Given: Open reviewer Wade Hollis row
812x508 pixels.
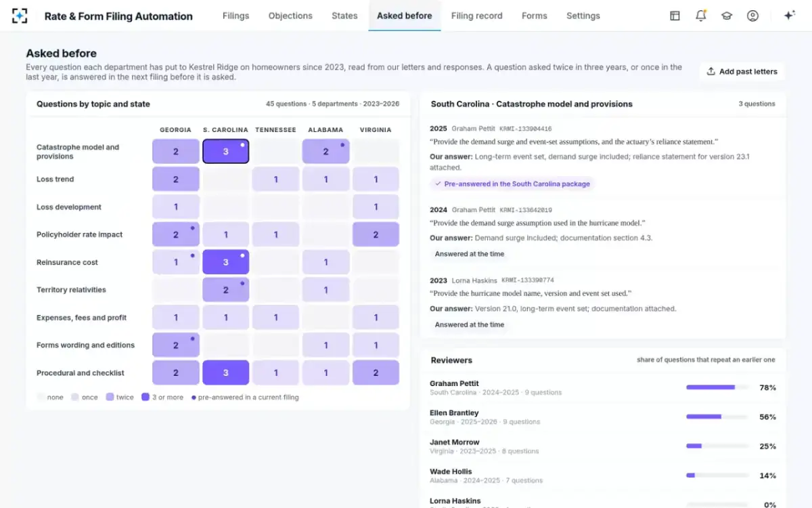Looking at the screenshot, I should tap(603, 475).
